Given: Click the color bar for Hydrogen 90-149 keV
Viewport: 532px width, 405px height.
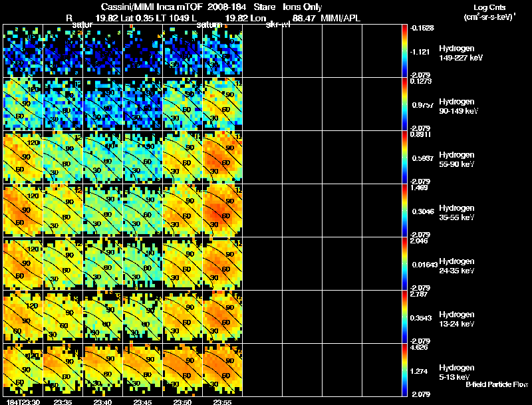Looking at the screenshot, I should click(404, 104).
